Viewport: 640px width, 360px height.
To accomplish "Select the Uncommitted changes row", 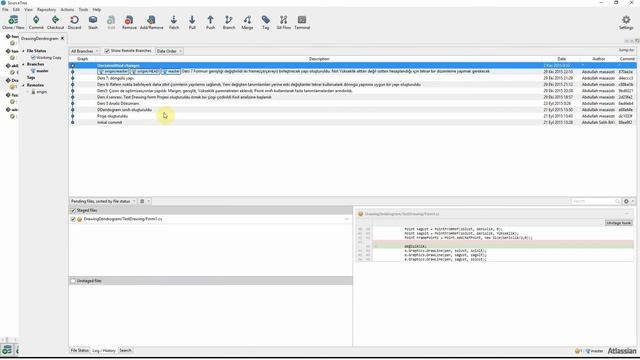I will pyautogui.click(x=353, y=65).
